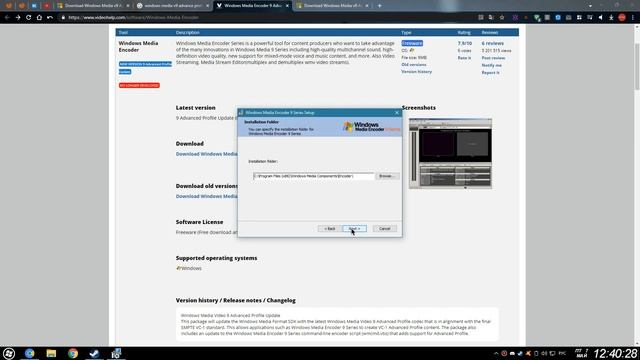
Task: Click the Back button in Setup dialog
Action: [330, 229]
